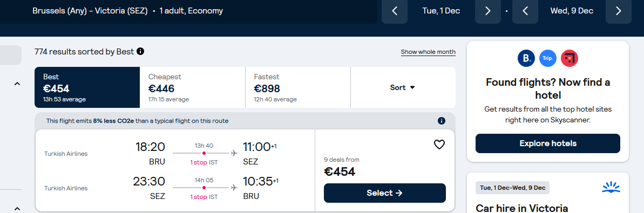Switch to the Fastest €898 tab
Screen dimensions: 644x213
(x=298, y=87)
